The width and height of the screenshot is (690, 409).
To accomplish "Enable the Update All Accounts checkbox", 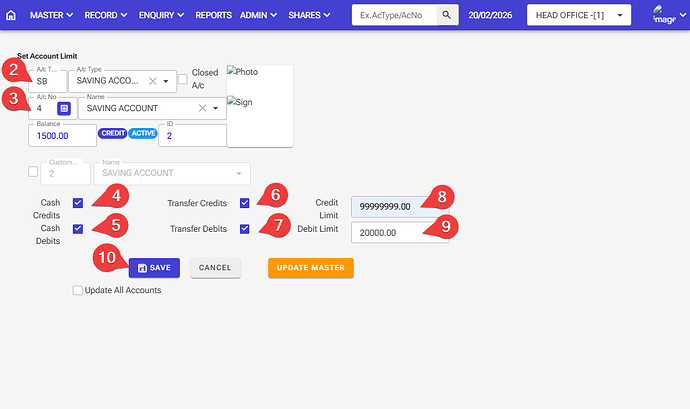I will click(78, 290).
